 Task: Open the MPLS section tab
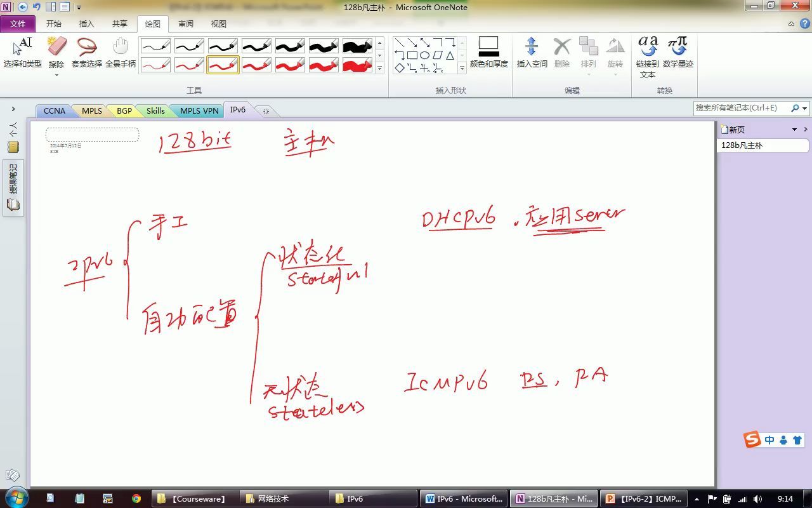coord(91,110)
